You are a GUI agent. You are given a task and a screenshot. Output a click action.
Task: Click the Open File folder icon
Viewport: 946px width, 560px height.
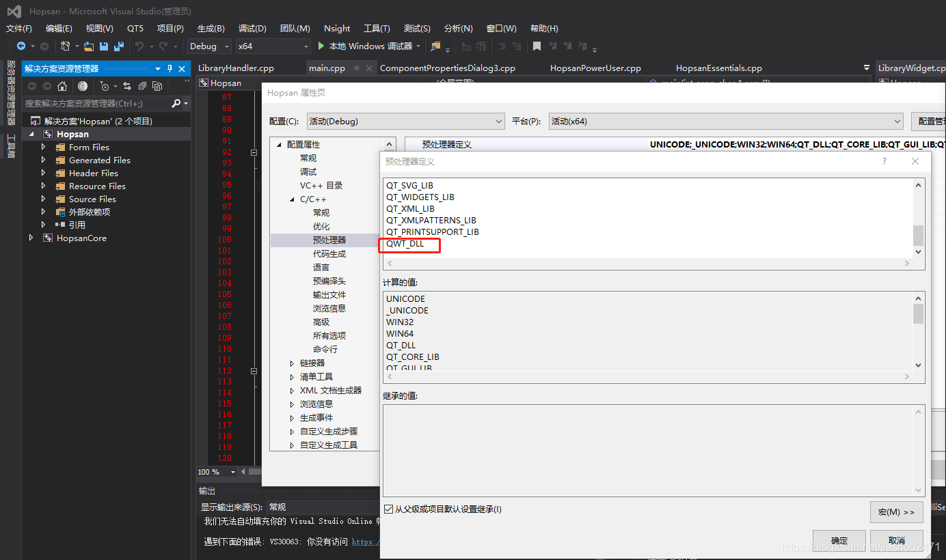[x=90, y=46]
